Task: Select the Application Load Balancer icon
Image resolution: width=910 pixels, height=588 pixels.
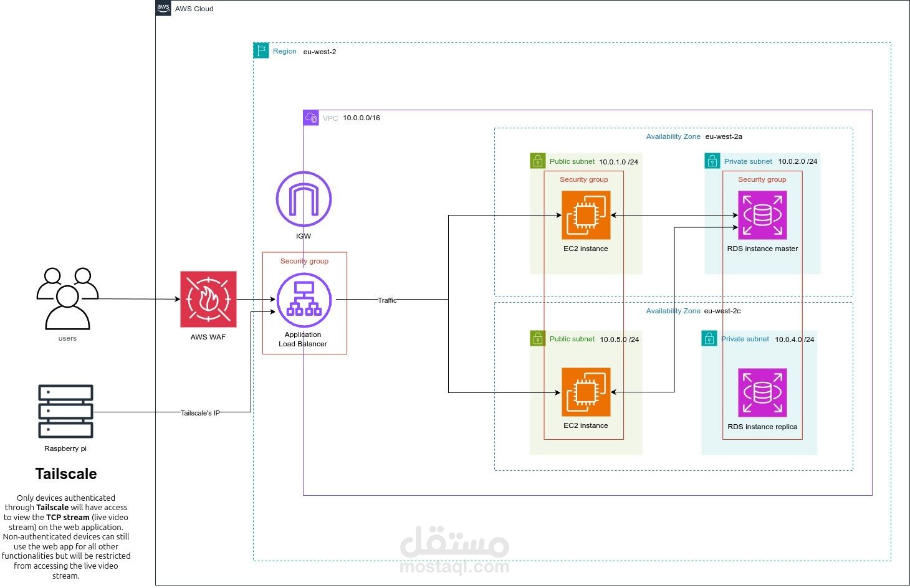Action: [x=304, y=300]
